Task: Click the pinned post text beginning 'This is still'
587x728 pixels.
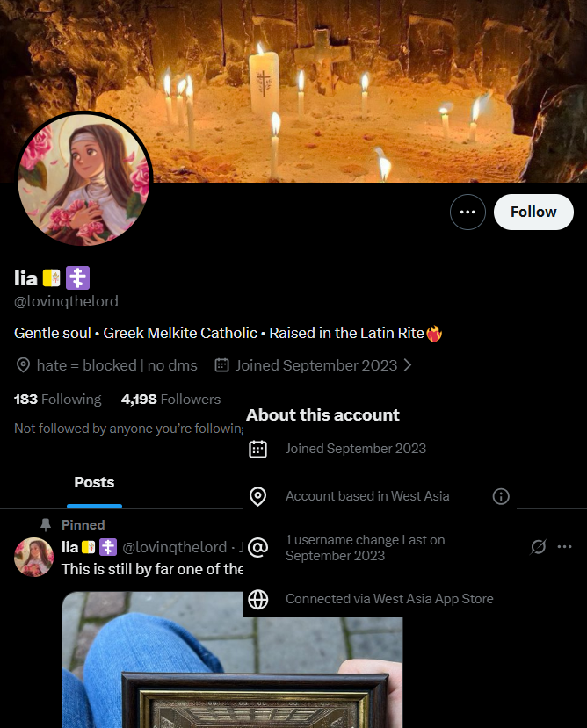Action: click(152, 569)
